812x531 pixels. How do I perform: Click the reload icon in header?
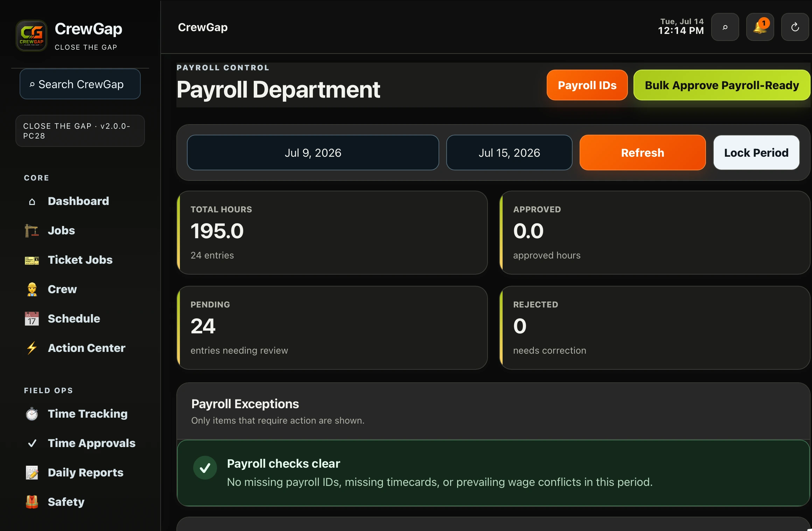tap(795, 27)
